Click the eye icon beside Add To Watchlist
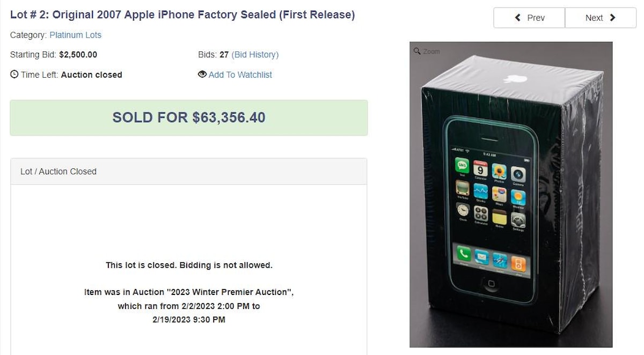Screen dimensions: 644x355 click(202, 75)
